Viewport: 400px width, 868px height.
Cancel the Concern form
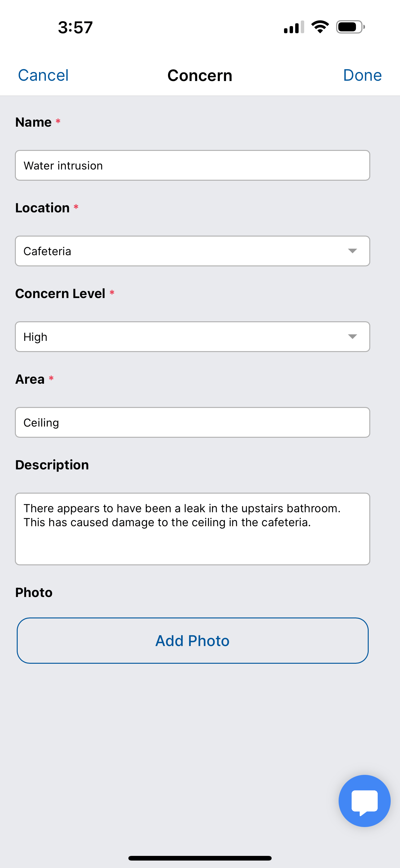pyautogui.click(x=43, y=75)
